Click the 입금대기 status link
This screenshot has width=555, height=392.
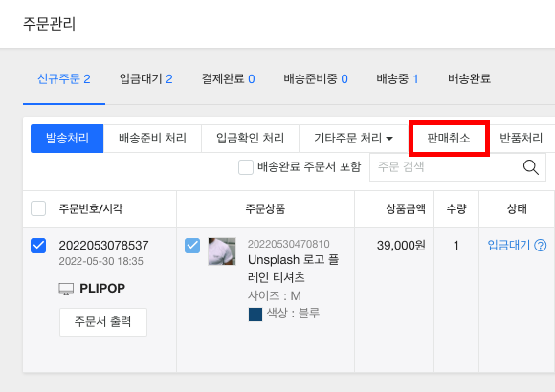click(509, 245)
